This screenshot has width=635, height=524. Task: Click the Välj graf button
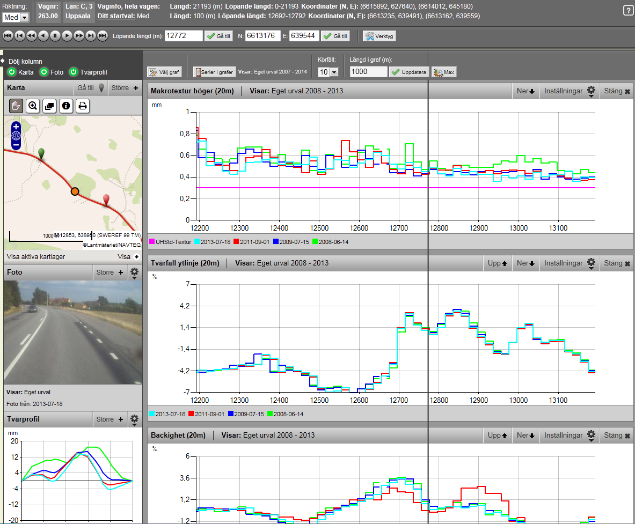[164, 72]
